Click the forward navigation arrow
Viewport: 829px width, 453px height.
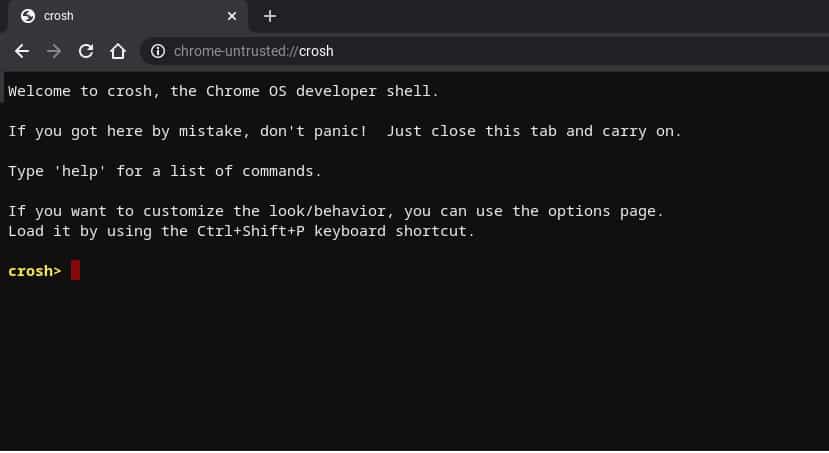(54, 51)
